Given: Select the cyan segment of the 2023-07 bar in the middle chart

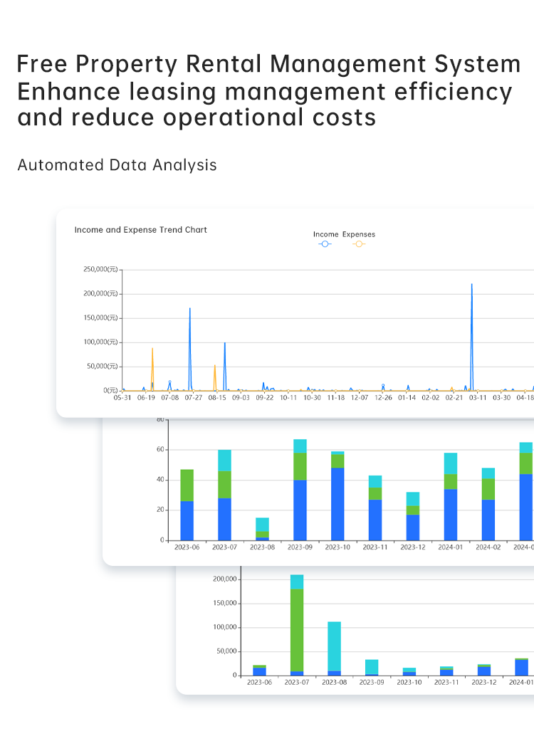Looking at the screenshot, I should pos(224,460).
